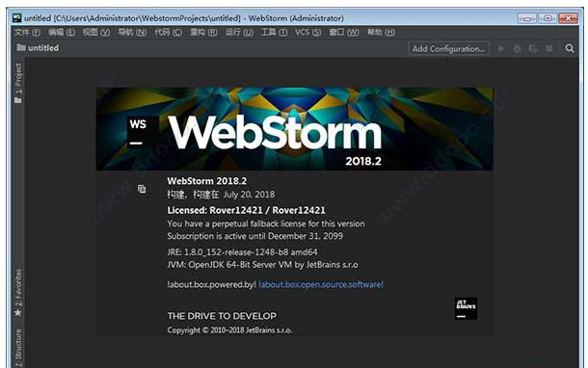Click the subscription active until 2099 line
This screenshot has width=588, height=368.
(255, 236)
